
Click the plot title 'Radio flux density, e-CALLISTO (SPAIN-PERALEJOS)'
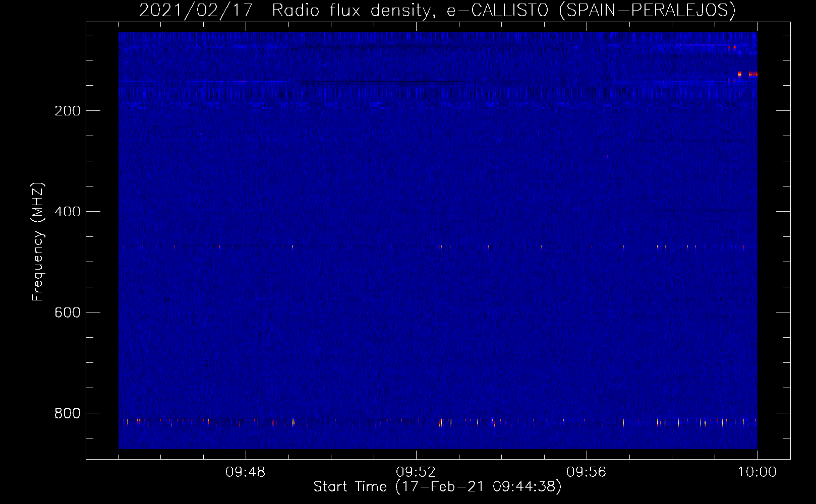click(503, 11)
